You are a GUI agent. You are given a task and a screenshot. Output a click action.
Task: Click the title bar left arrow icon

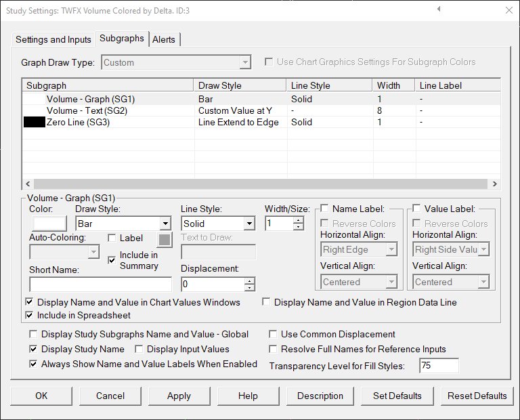point(439,9)
